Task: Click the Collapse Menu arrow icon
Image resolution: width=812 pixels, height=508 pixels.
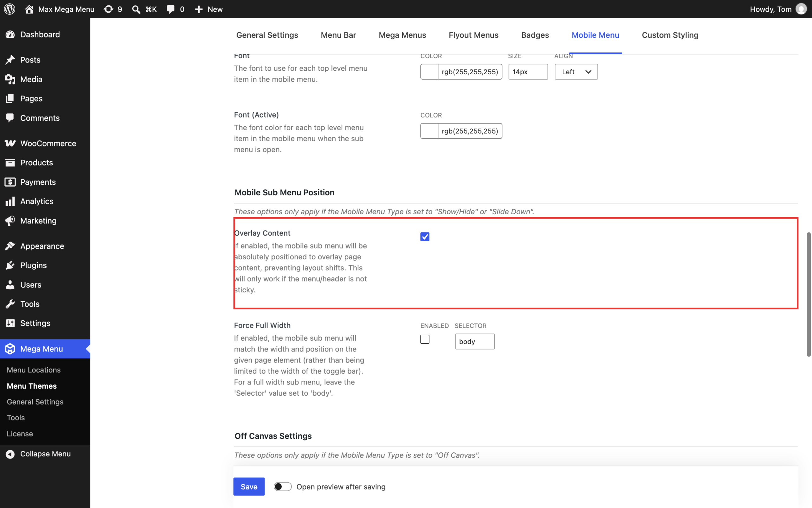Action: [10, 454]
